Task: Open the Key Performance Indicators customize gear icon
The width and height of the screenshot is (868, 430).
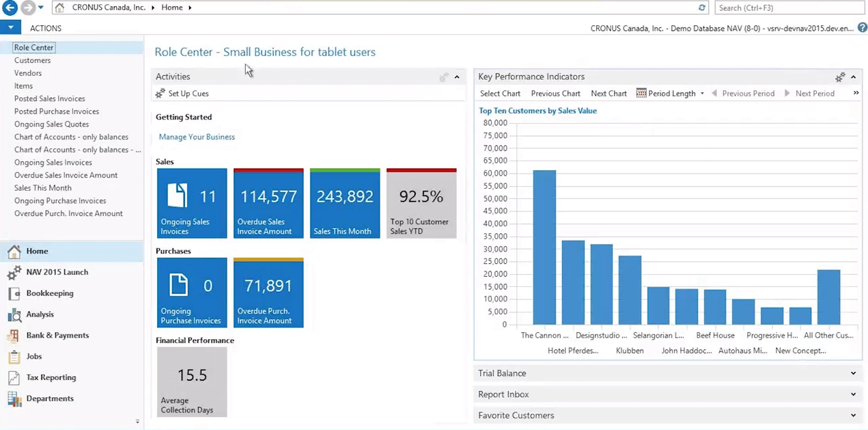Action: [840, 77]
